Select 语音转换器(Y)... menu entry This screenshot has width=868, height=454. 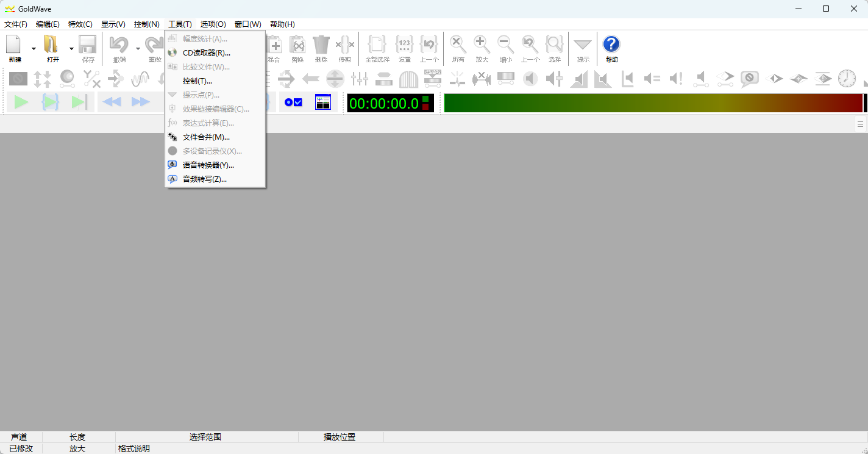click(x=215, y=165)
